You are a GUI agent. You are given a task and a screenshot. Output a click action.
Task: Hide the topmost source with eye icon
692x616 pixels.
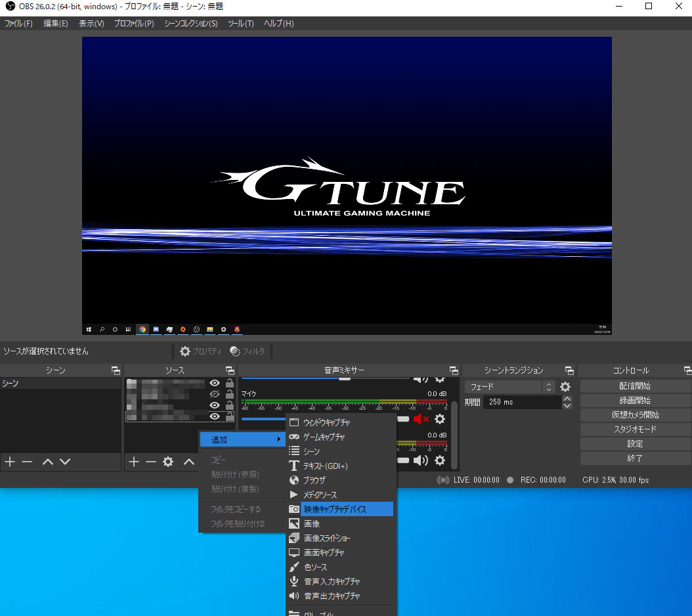point(215,383)
